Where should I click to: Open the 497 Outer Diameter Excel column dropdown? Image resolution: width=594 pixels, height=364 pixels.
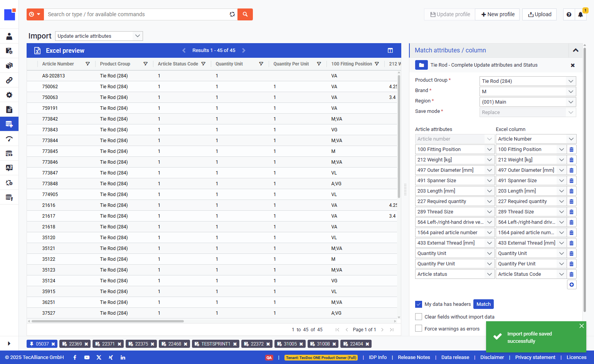531,170
